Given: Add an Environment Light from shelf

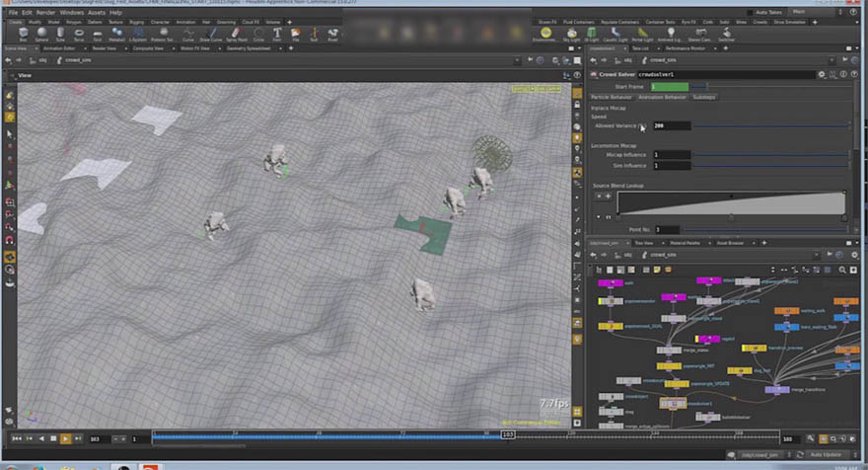Looking at the screenshot, I should 545,35.
